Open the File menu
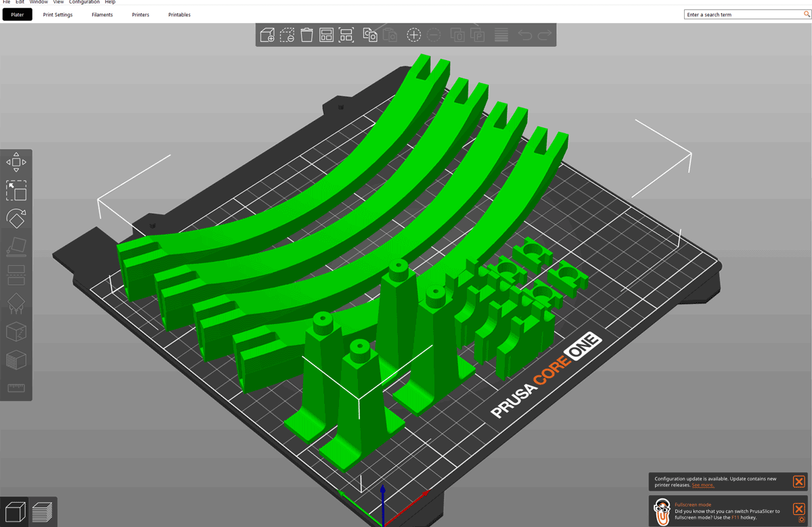The height and width of the screenshot is (527, 812). (7, 3)
